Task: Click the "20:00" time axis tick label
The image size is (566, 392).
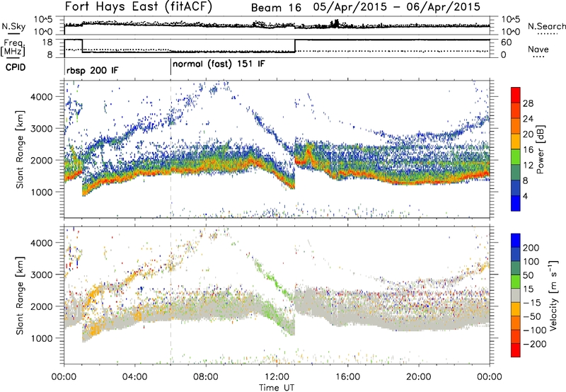Action: pyautogui.click(x=419, y=377)
